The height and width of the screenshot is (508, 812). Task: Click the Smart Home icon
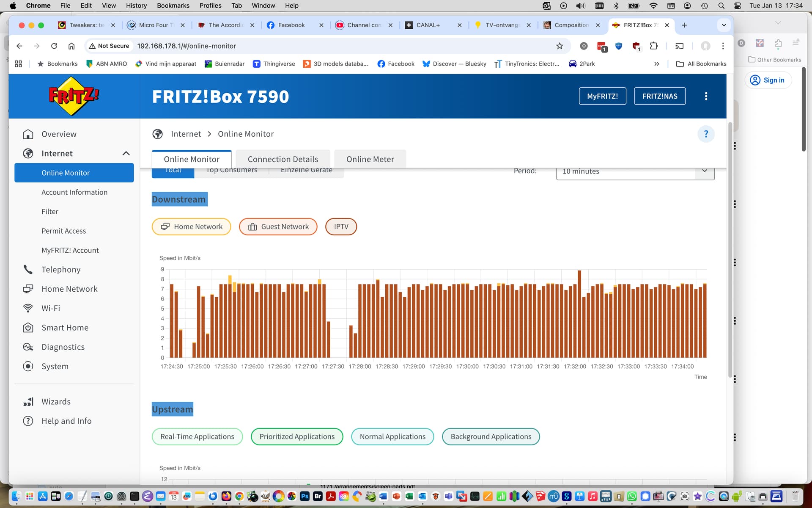(28, 328)
